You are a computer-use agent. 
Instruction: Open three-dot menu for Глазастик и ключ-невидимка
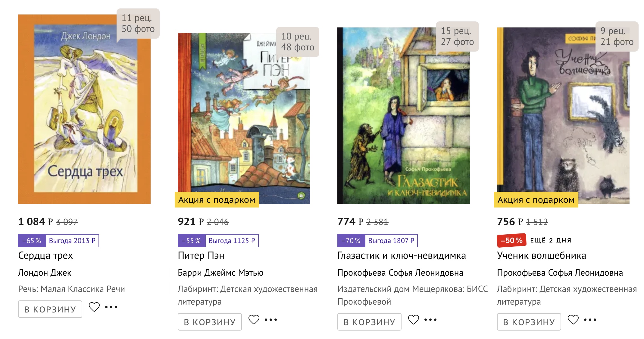(x=430, y=320)
